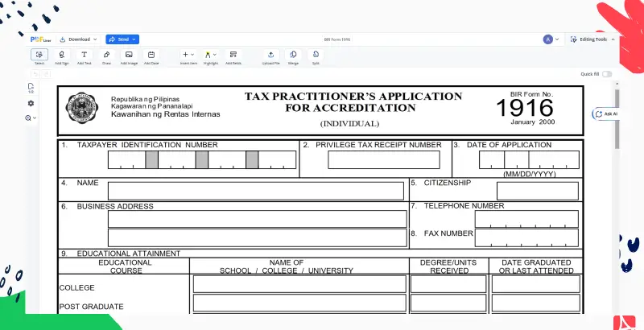The image size is (644, 330).
Task: Click the vertical document scrollbar
Action: pyautogui.click(x=617, y=119)
